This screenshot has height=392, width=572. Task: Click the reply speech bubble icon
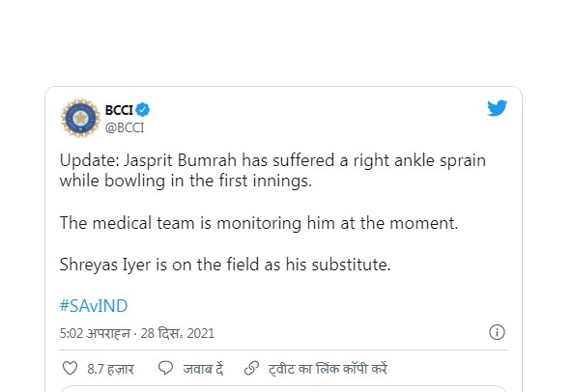[x=165, y=368]
